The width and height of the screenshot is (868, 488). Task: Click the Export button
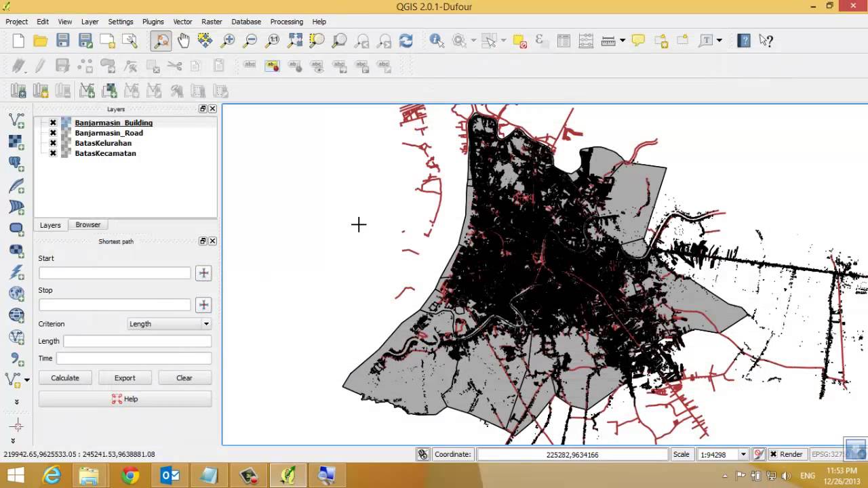(125, 378)
